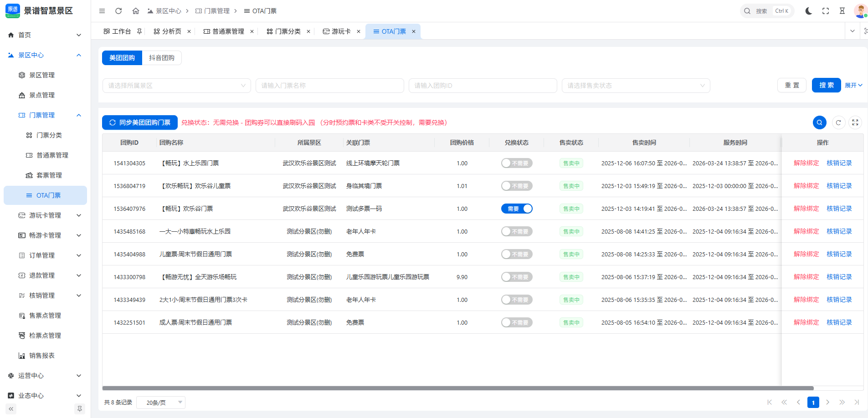Toggle switch for 全天游乐场畅玩 row
This screenshot has width=868, height=418.
[x=517, y=277]
